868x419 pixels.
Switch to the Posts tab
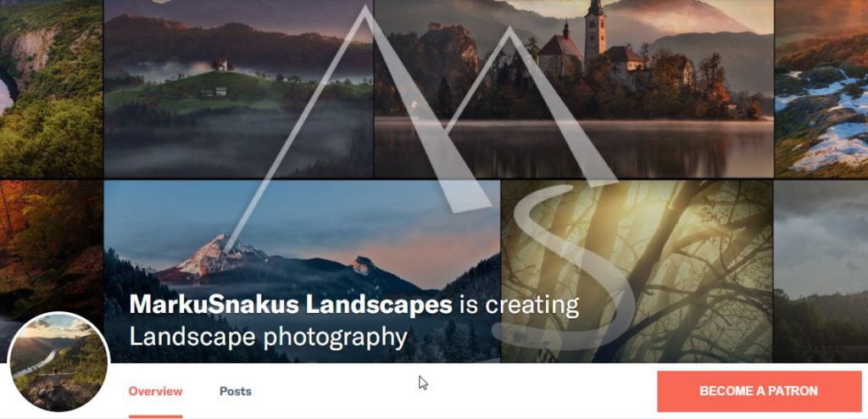click(x=236, y=391)
